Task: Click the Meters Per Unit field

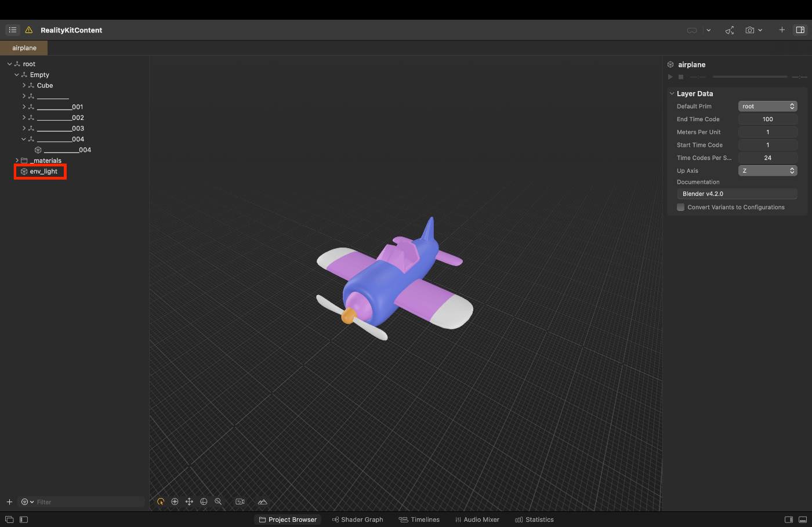Action: tap(767, 132)
